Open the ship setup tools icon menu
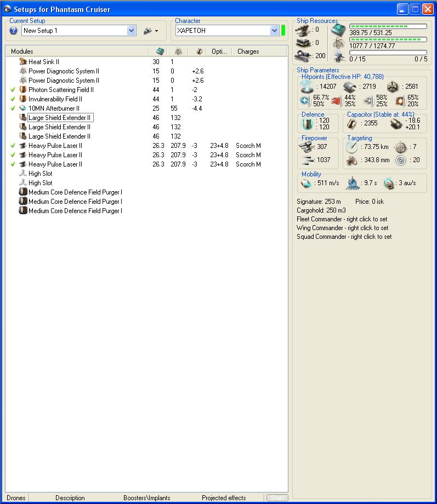Image resolution: width=437 pixels, height=504 pixels. tap(151, 31)
